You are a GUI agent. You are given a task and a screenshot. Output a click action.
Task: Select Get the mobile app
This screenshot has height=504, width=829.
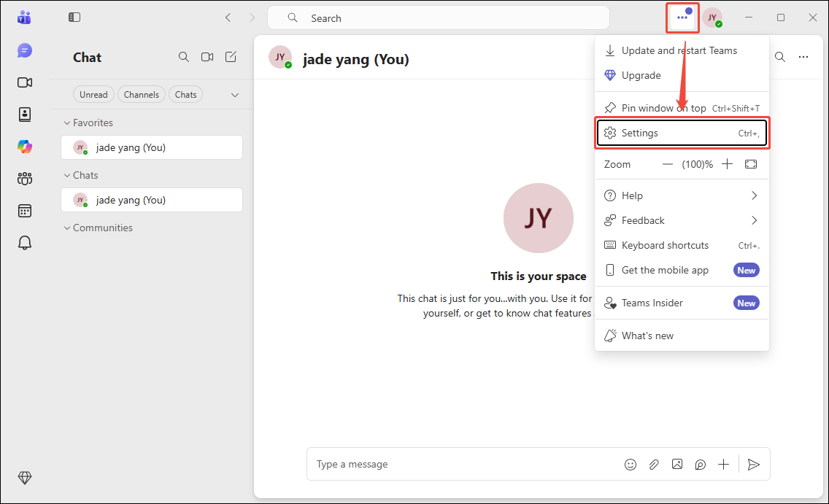click(682, 271)
